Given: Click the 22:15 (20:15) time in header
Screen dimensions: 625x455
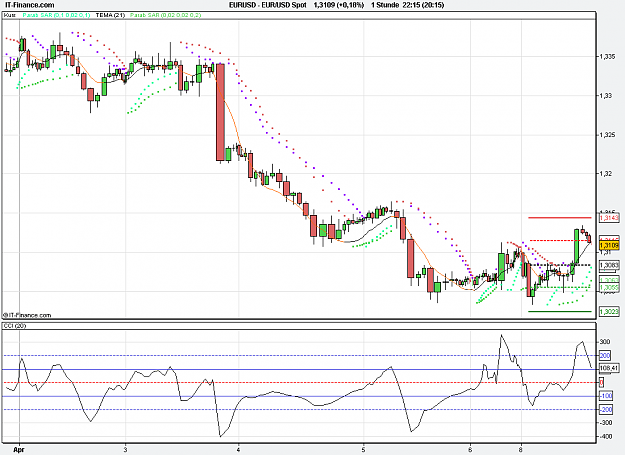Looking at the screenshot, I should click(x=423, y=5).
